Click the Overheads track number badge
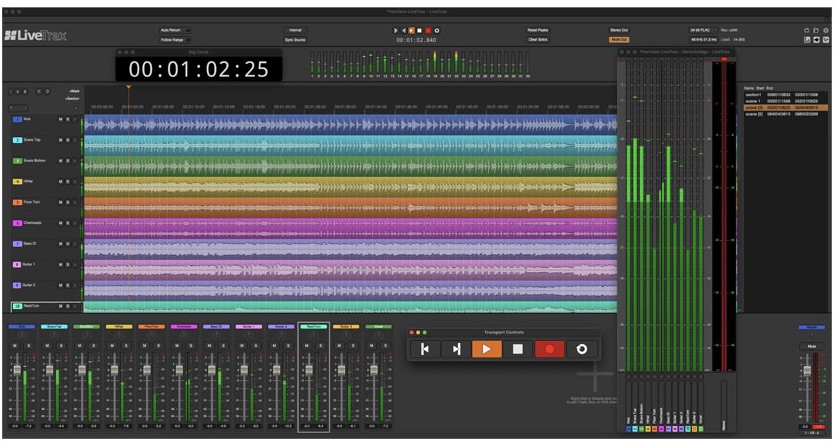The image size is (838, 445). (17, 223)
